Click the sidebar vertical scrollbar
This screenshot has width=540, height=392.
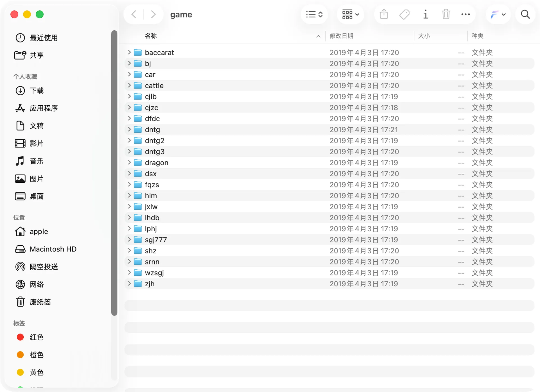coord(114,173)
